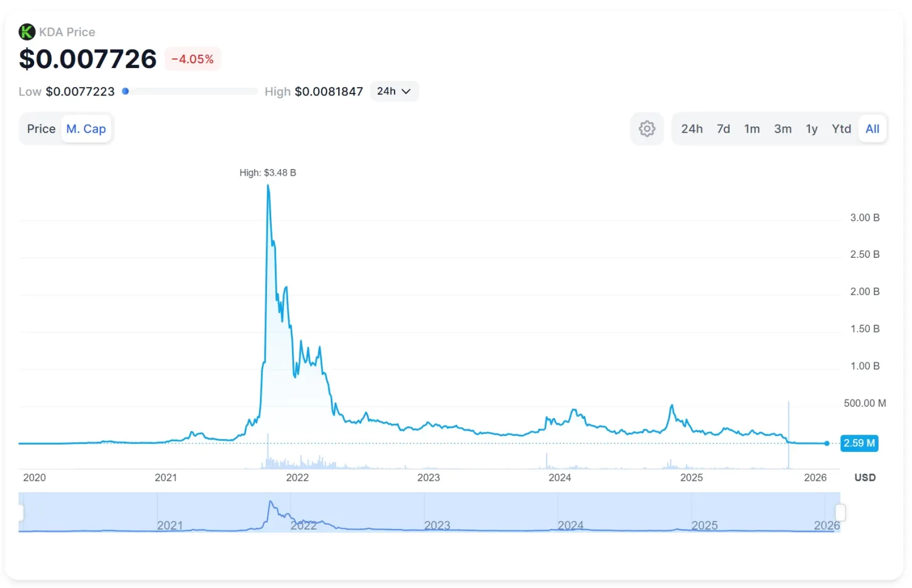Click the left handle of range navigator
The height and width of the screenshot is (588, 912).
[x=21, y=513]
